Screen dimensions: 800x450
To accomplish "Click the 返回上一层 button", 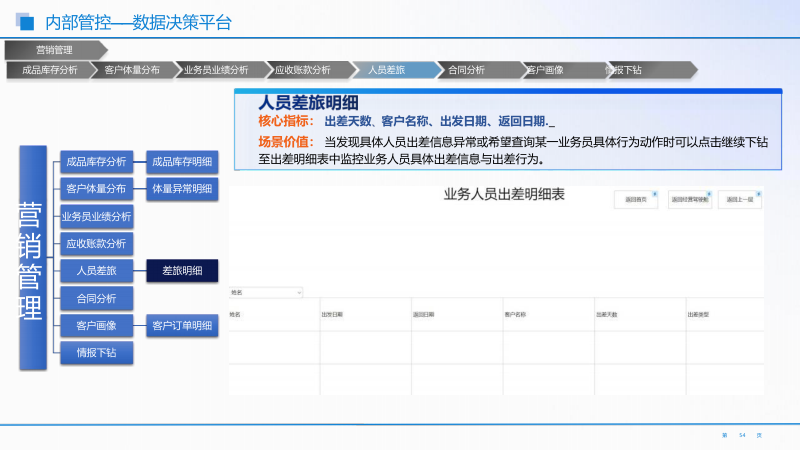I will point(741,200).
